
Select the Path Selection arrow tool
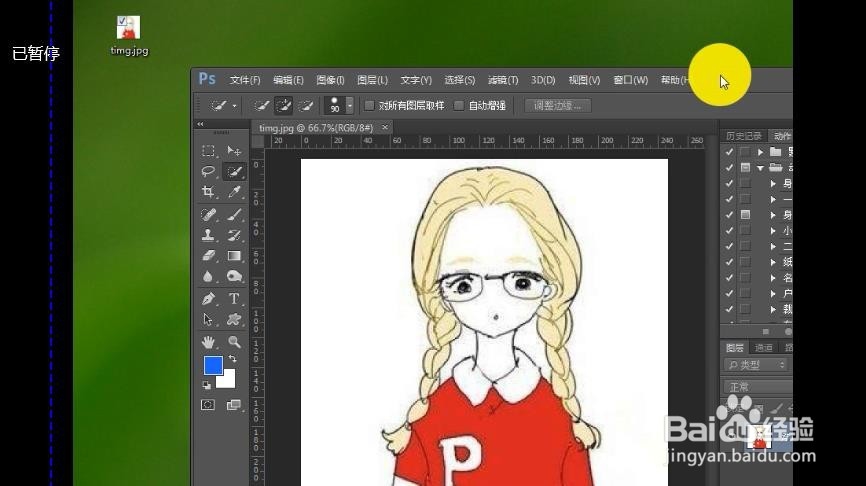[208, 320]
